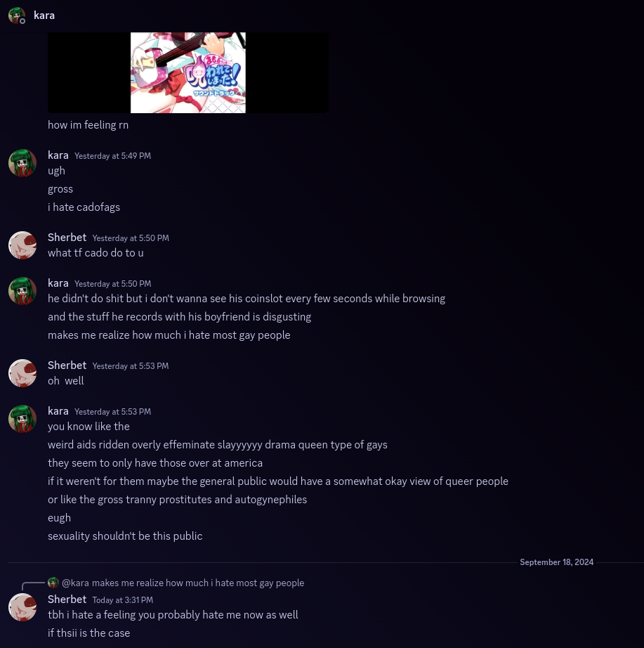Click the small kara avatar in the reply preview
The height and width of the screenshot is (648, 644).
coord(53,583)
